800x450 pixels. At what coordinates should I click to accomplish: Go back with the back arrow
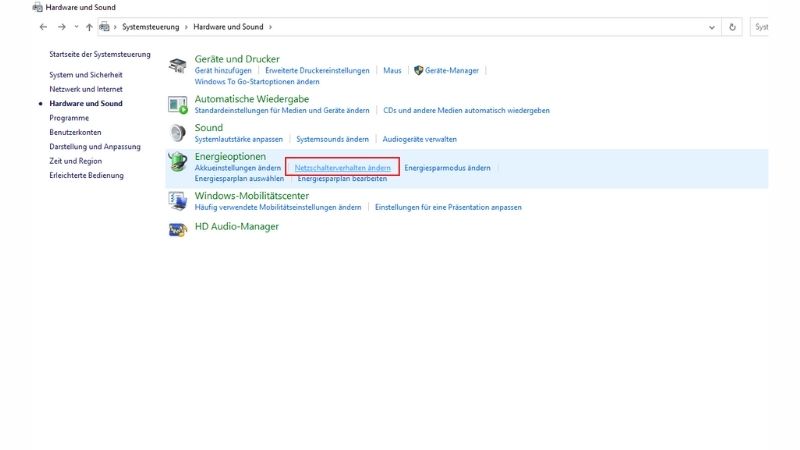pos(43,27)
